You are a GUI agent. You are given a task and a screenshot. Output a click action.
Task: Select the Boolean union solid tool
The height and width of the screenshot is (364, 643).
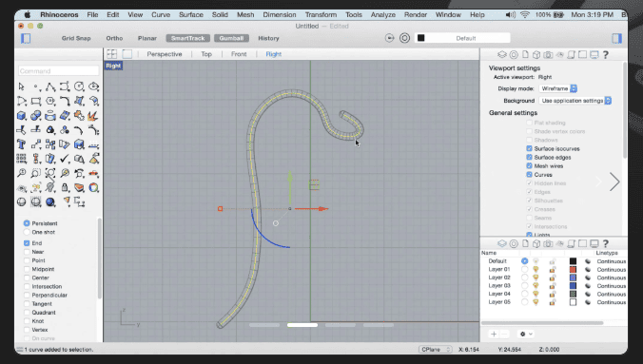pyautogui.click(x=36, y=116)
